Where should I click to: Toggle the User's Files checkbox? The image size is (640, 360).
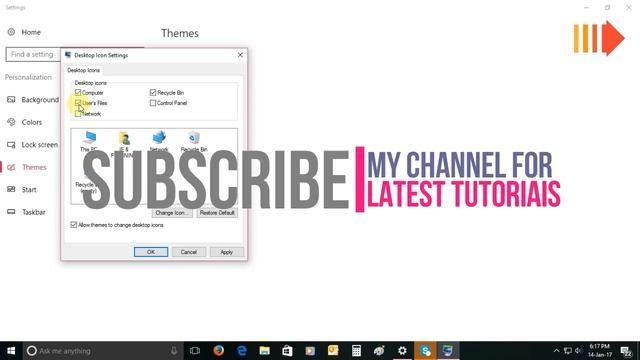[x=78, y=103]
